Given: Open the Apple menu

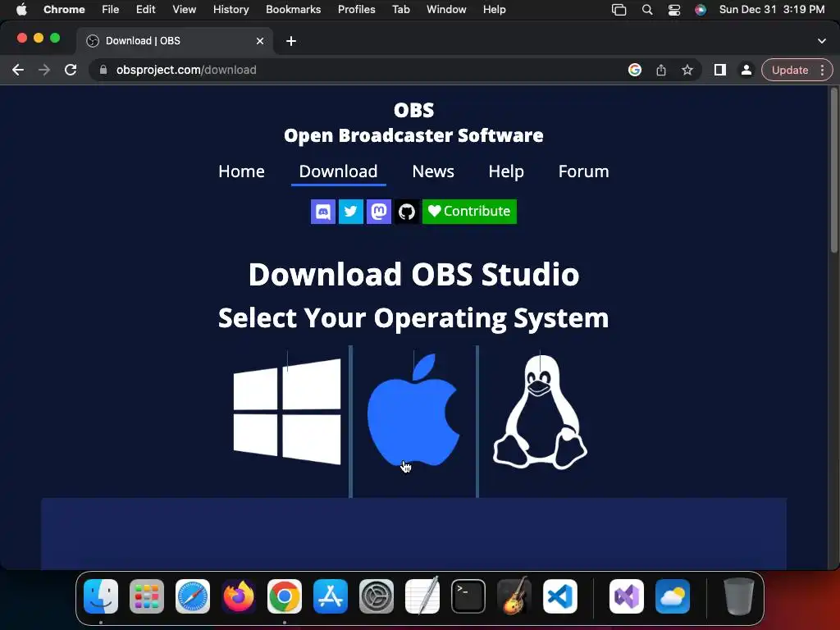Looking at the screenshot, I should (x=21, y=10).
